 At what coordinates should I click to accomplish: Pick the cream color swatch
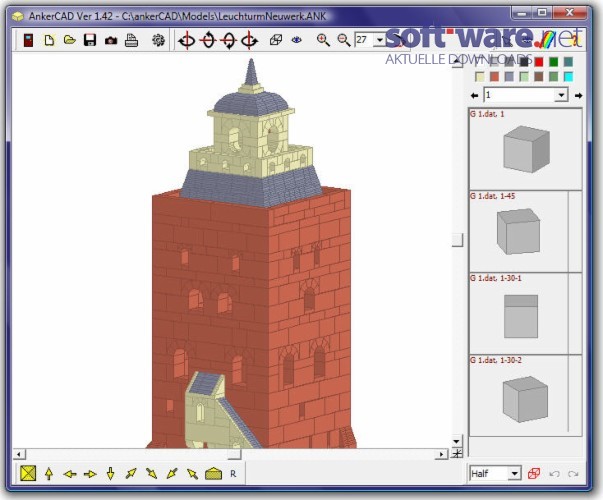(480, 77)
